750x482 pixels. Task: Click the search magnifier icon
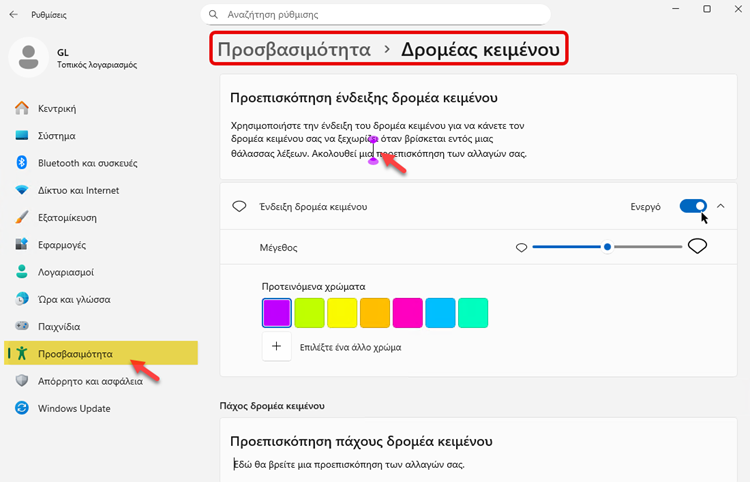tap(213, 14)
